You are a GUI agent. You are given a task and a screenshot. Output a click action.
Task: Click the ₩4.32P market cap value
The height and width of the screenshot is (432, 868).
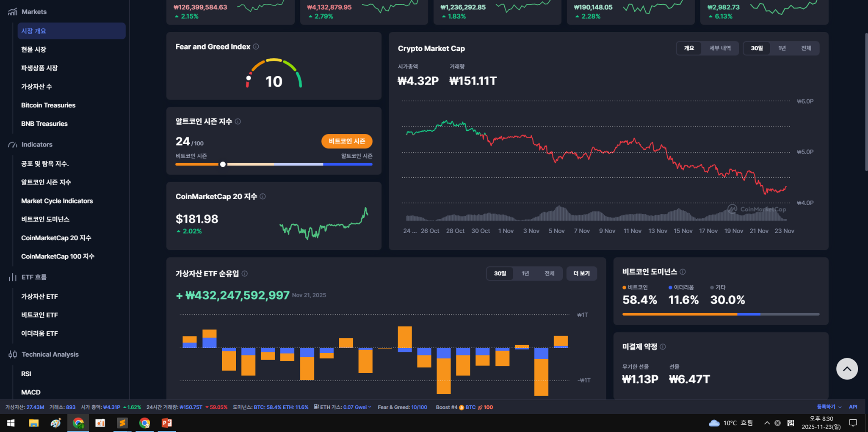tap(418, 81)
